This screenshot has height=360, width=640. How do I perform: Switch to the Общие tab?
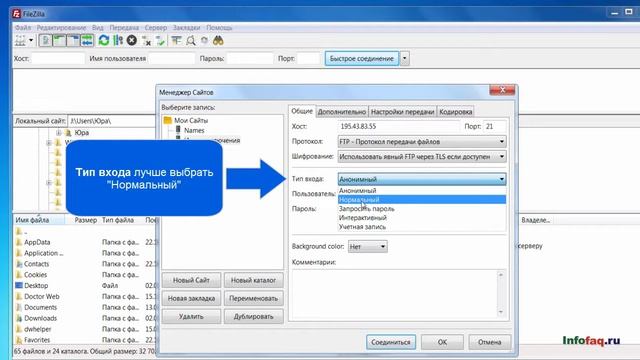[x=302, y=111]
